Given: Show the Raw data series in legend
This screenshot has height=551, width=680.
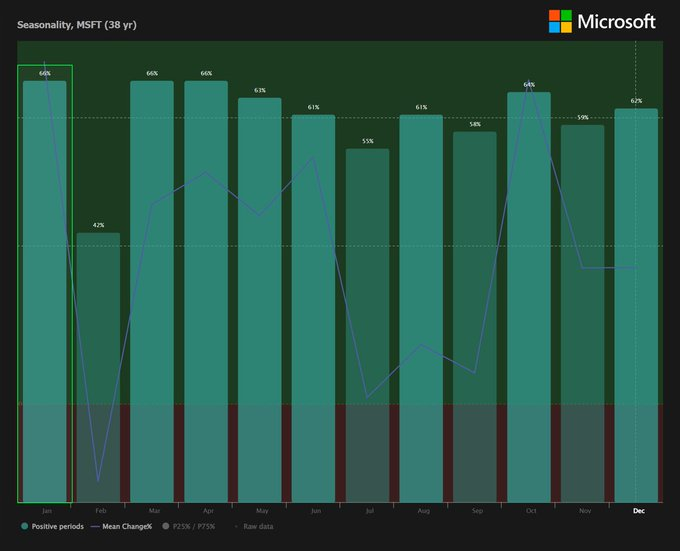Looking at the screenshot, I should (258, 526).
